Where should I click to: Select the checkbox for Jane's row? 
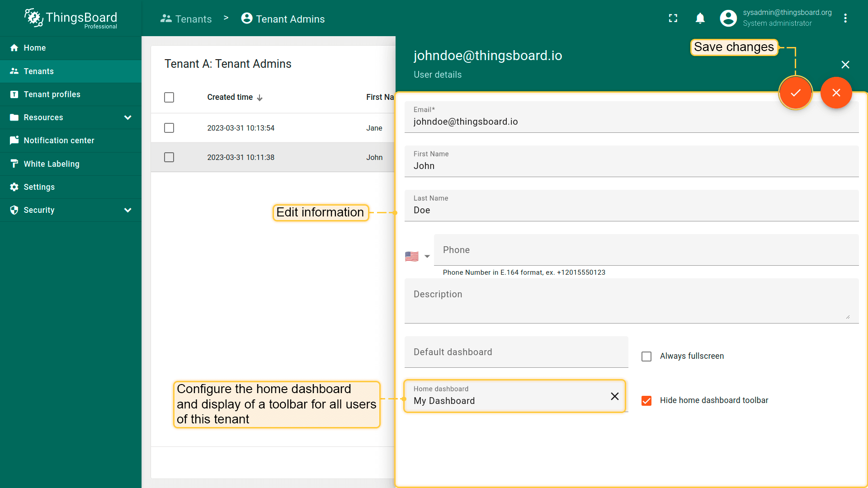169,128
